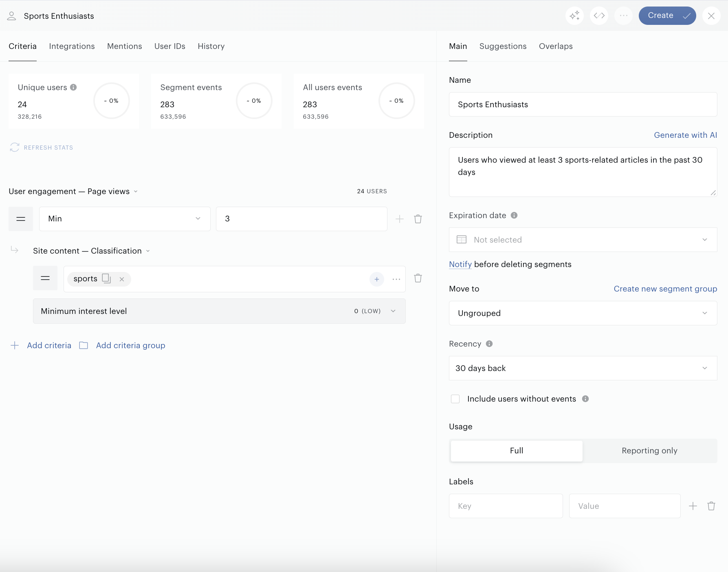Select Full usage option
Viewport: 728px width, 572px height.
517,451
